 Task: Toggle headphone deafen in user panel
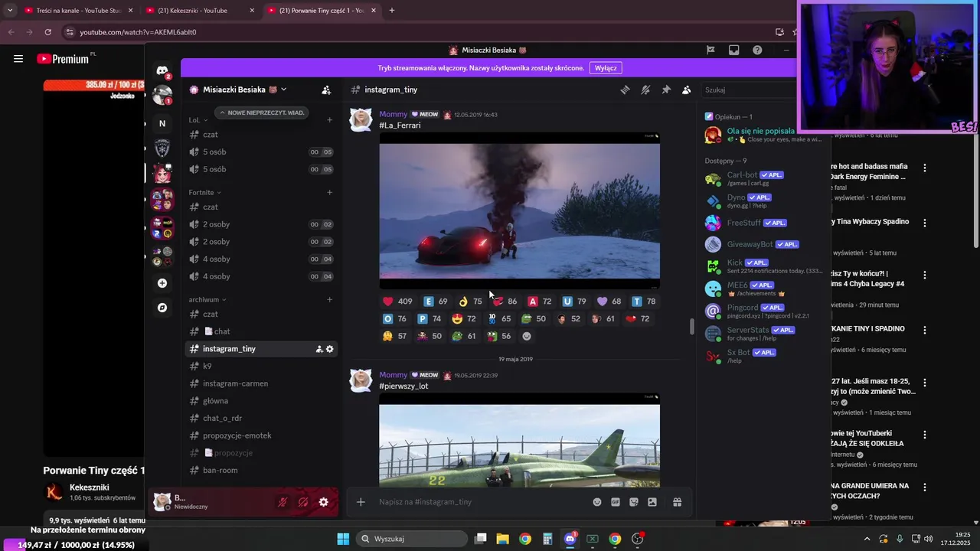303,502
